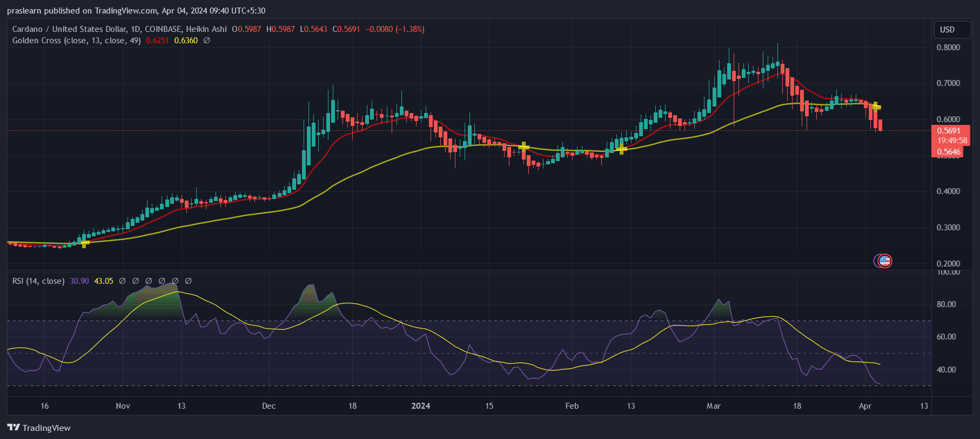980x439 pixels.
Task: Click the golden cross marker near late October
Action: click(84, 243)
